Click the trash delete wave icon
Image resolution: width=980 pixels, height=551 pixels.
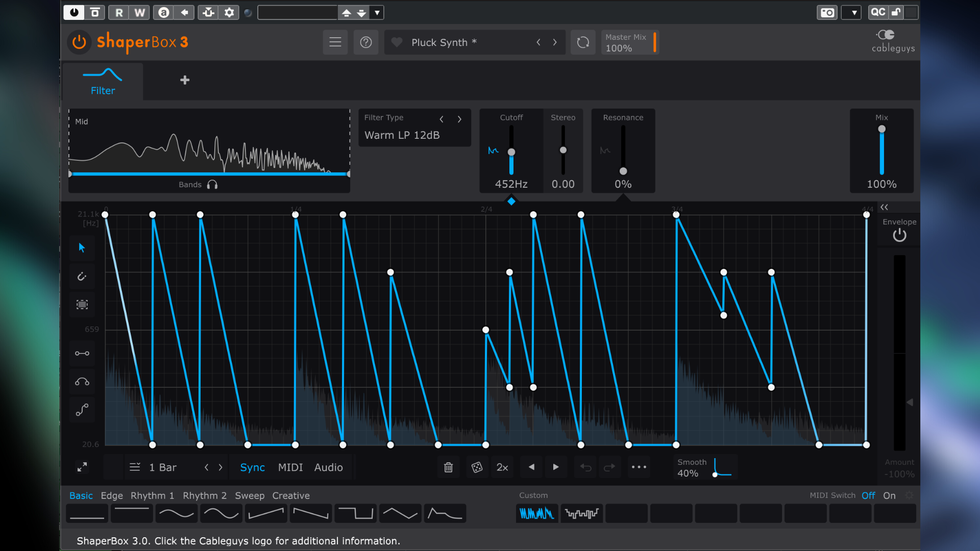448,467
